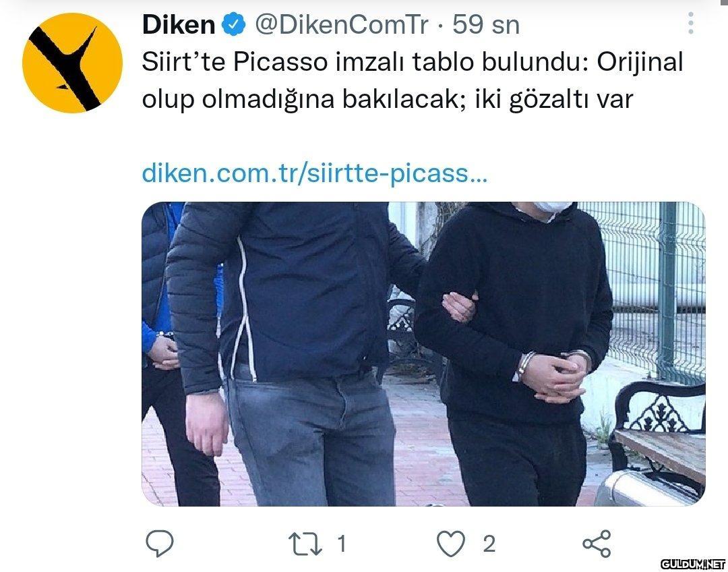Click the white face mask in photo
The height and width of the screenshot is (572, 728).
coord(551,207)
